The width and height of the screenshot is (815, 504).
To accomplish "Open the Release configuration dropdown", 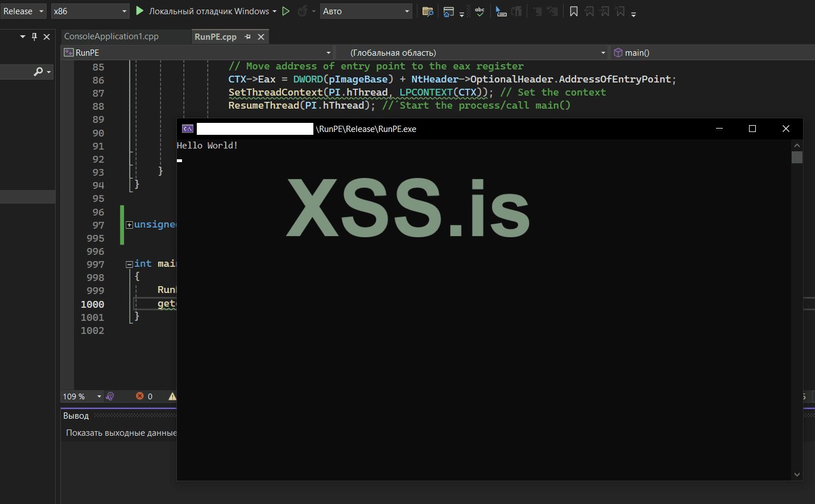I will (23, 11).
